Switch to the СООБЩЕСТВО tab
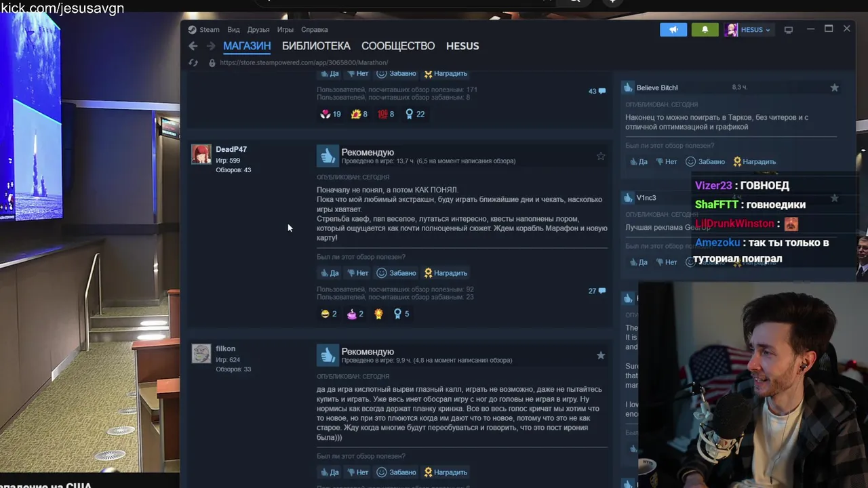 click(x=398, y=46)
